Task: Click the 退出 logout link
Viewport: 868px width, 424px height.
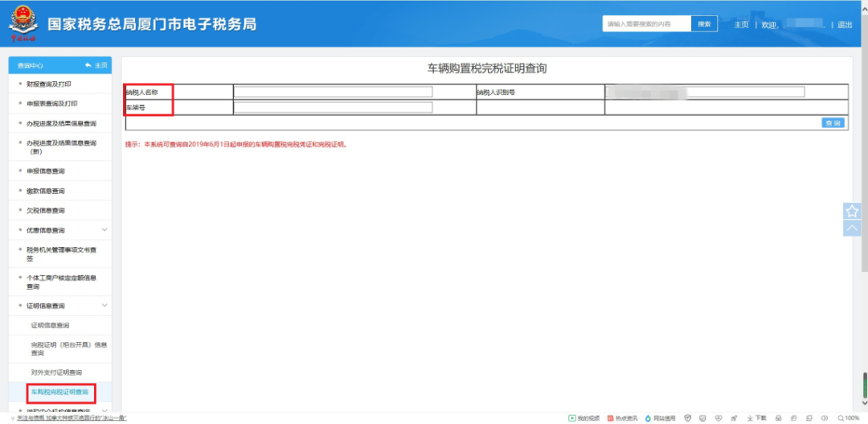Action: [x=845, y=25]
